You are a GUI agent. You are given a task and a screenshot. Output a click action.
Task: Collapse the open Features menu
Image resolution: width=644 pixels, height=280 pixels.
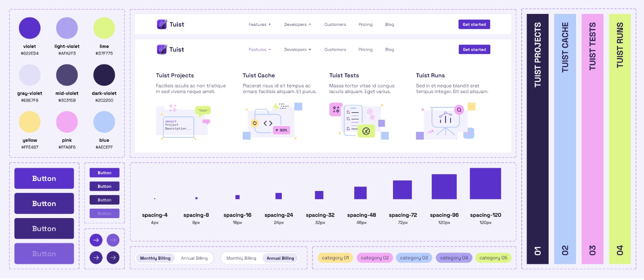(260, 50)
